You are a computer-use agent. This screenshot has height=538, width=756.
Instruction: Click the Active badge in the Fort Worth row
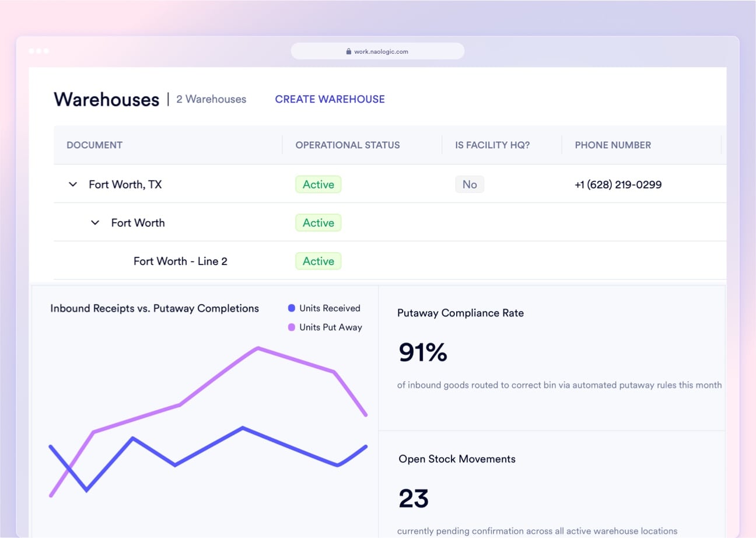(x=318, y=222)
